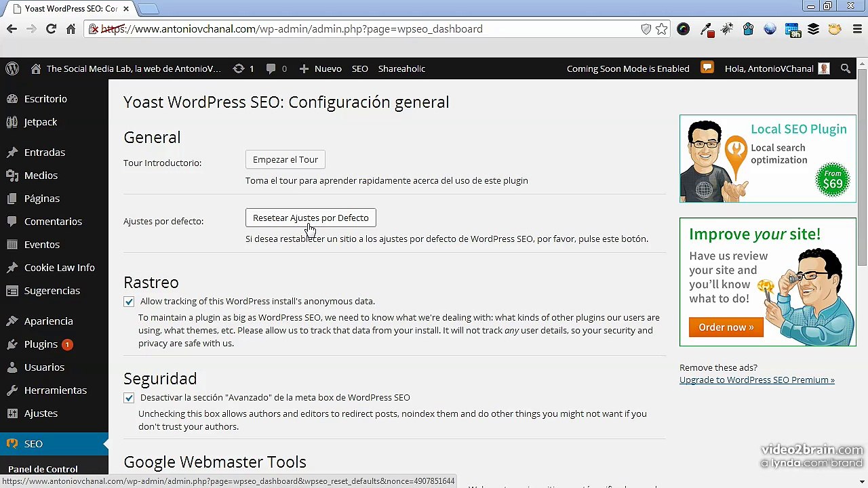Image resolution: width=868 pixels, height=488 pixels.
Task: Click the broken HTTPS padlock icon
Action: [94, 29]
